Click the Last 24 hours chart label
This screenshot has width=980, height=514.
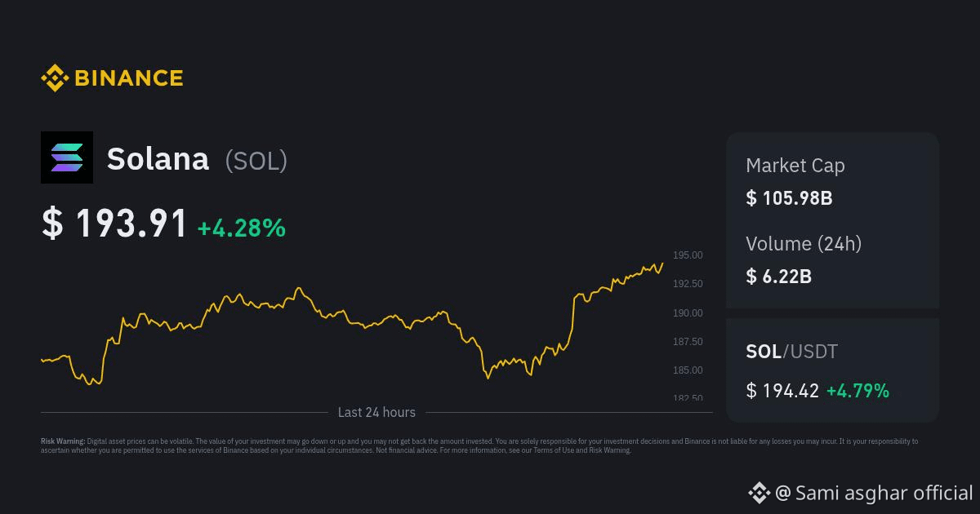coord(376,413)
